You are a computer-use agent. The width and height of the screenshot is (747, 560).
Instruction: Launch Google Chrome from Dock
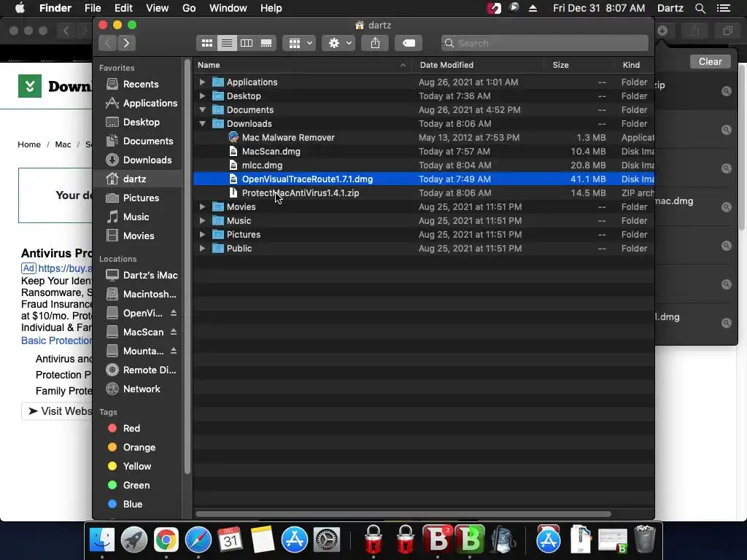tap(166, 540)
